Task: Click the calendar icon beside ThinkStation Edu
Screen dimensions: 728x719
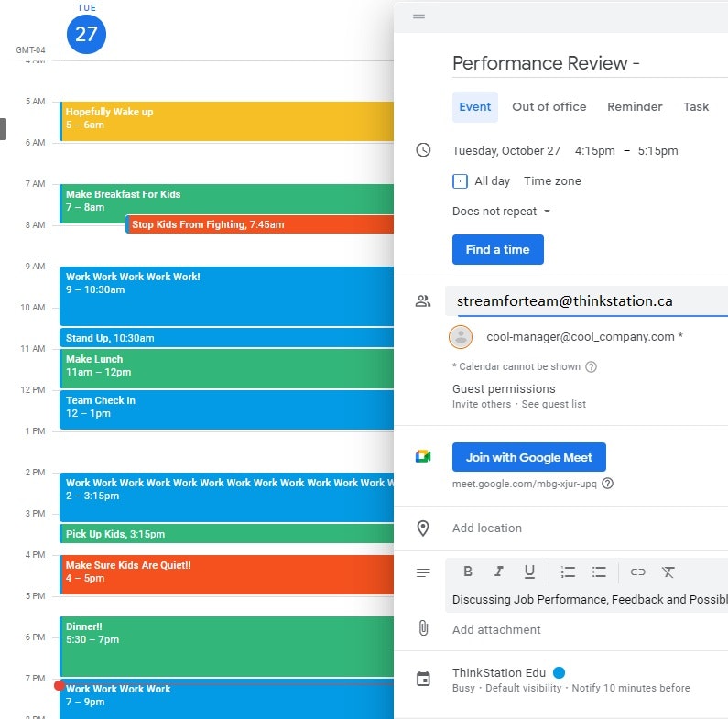Action: pos(423,679)
